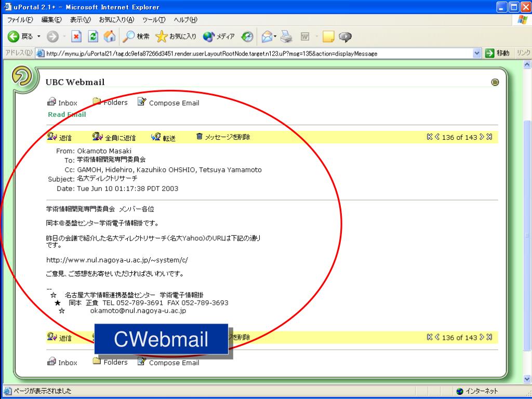532x399 pixels.
Task: Jump to last message in bottom navigation
Action: coord(489,337)
